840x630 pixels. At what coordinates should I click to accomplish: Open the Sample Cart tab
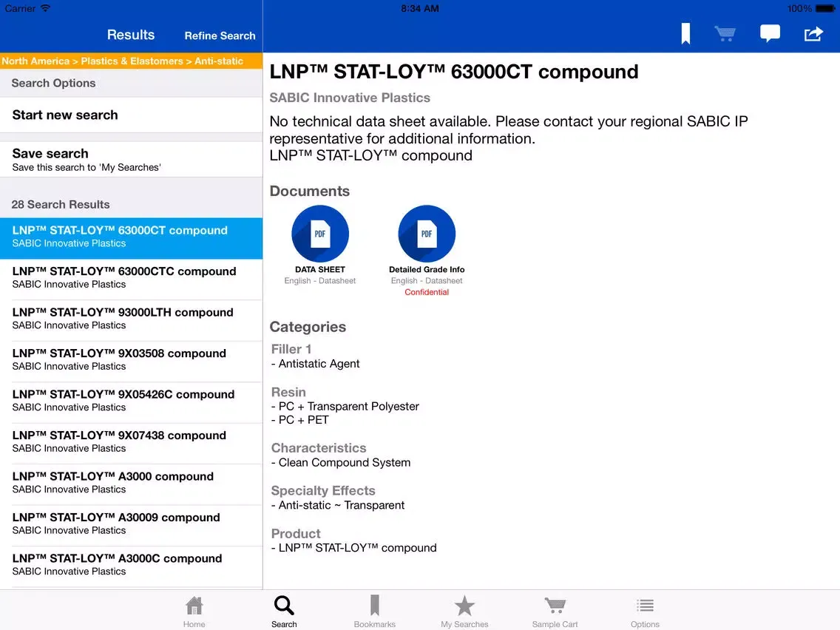pyautogui.click(x=555, y=612)
